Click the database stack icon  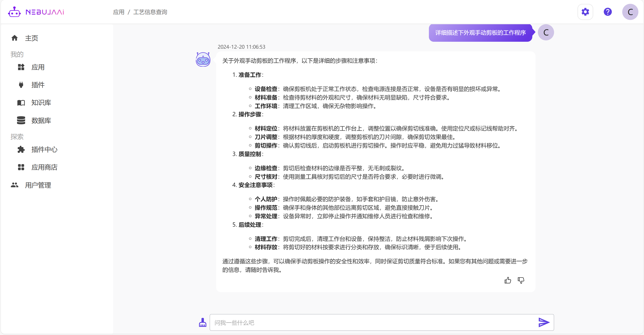pos(21,120)
